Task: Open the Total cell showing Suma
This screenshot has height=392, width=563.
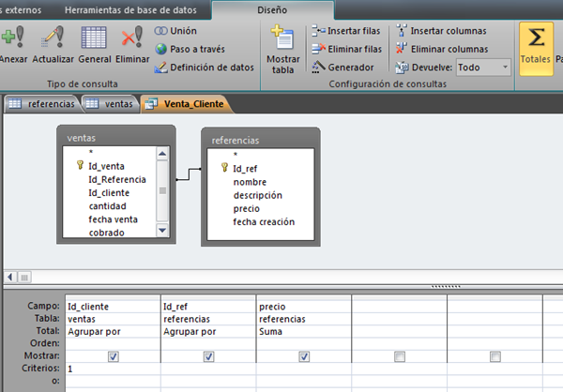Action: (302, 331)
